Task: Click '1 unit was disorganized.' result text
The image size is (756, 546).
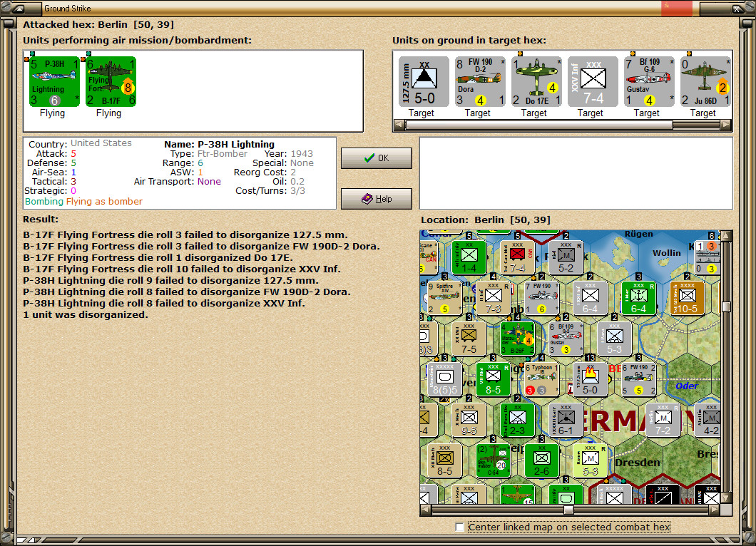Action: pyautogui.click(x=86, y=314)
